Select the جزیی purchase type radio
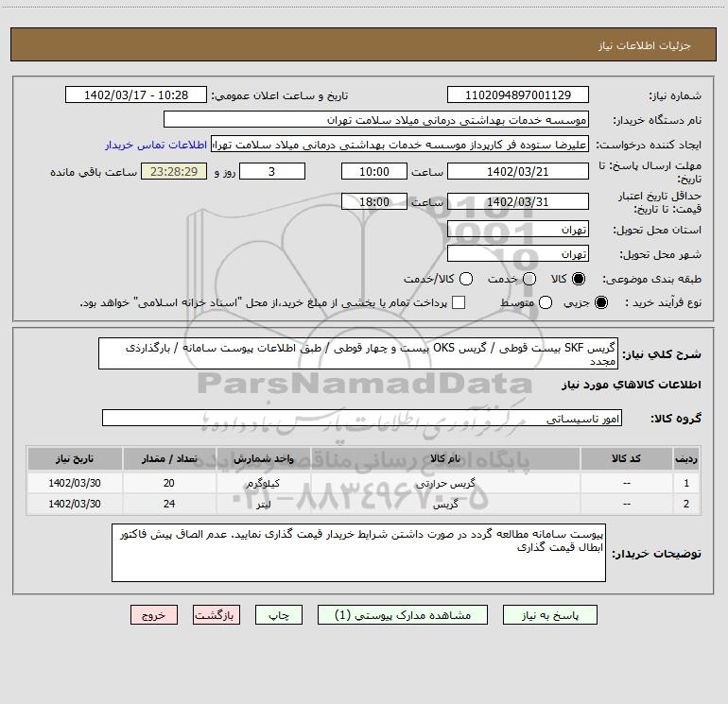Screen dimensions: 728x704 pyautogui.click(x=600, y=302)
